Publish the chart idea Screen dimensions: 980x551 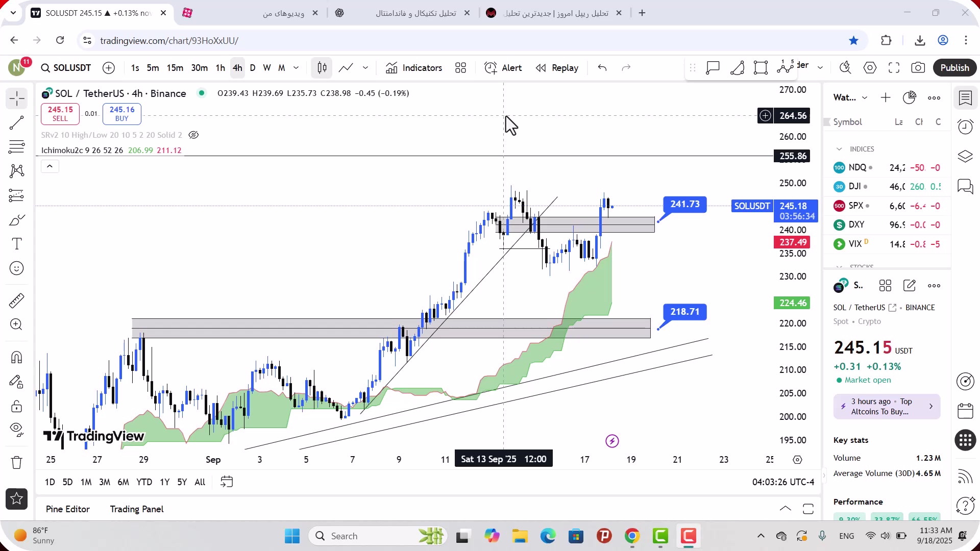point(955,68)
